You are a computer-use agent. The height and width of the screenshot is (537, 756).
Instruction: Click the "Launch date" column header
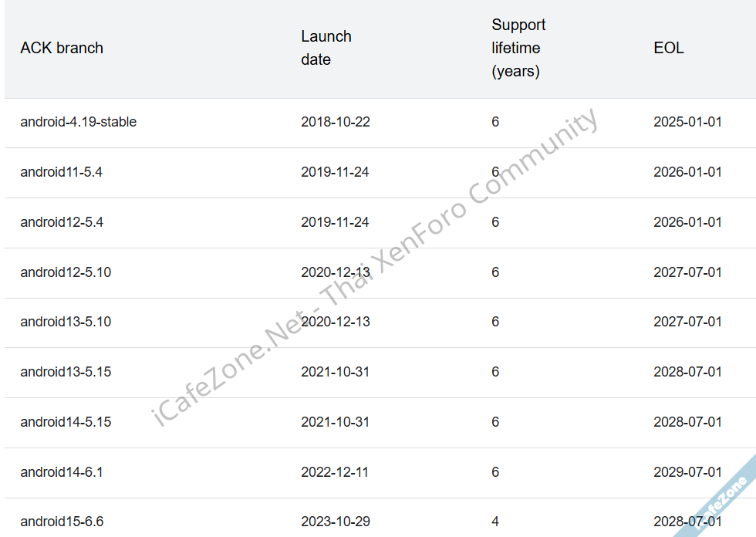326,48
